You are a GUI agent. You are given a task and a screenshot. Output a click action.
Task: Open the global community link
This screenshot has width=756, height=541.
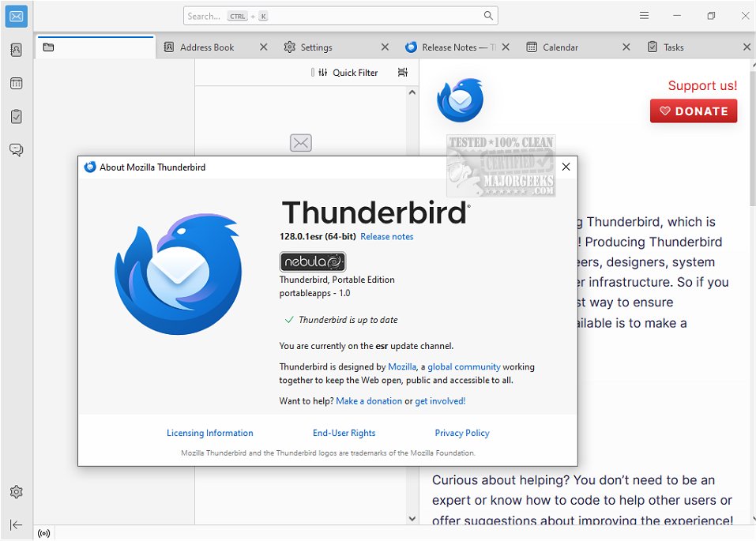(464, 367)
